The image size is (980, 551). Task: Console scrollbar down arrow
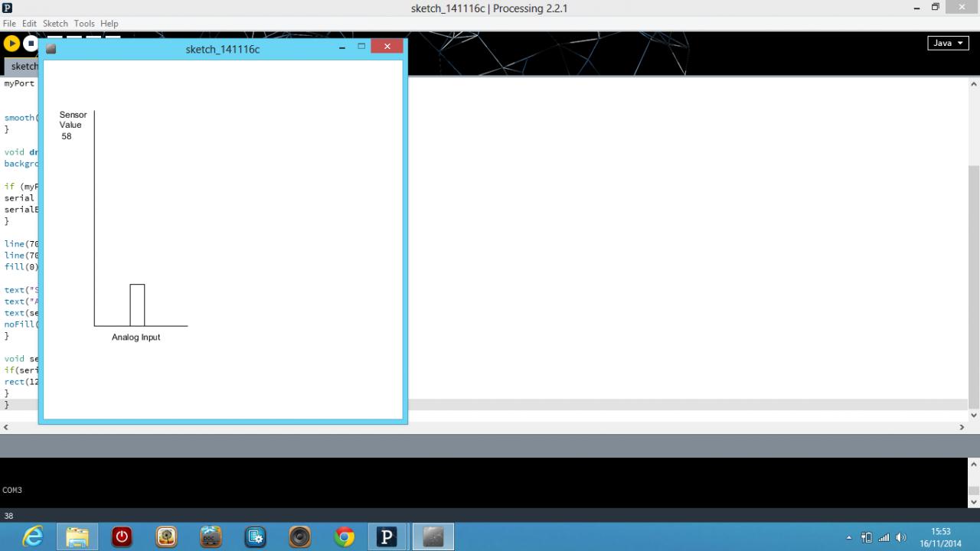click(974, 501)
